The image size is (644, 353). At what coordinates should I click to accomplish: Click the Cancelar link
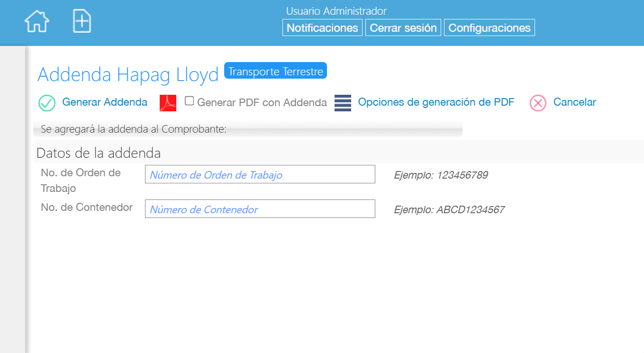pos(574,102)
